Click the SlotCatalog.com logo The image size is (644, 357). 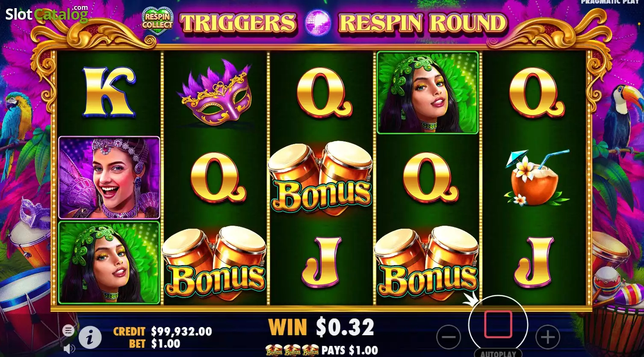click(47, 14)
